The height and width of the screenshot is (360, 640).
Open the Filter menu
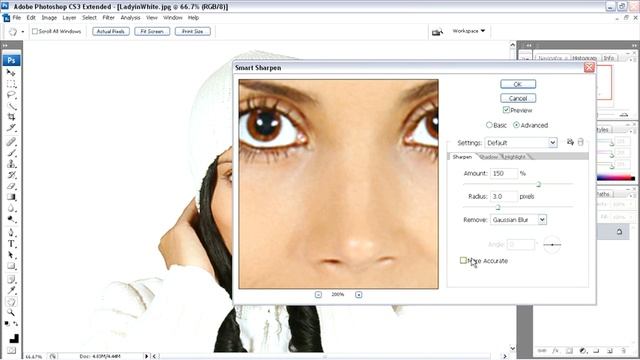(108, 18)
